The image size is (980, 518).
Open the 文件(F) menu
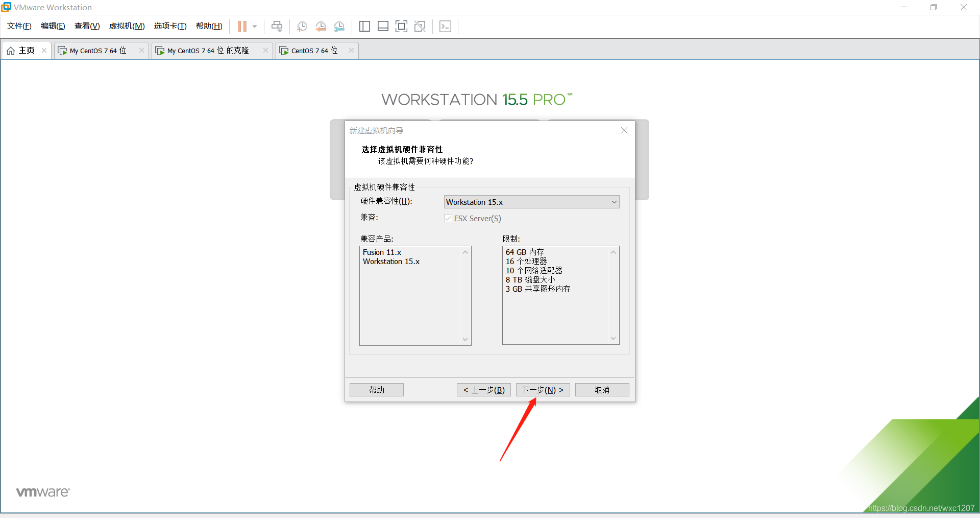(19, 26)
